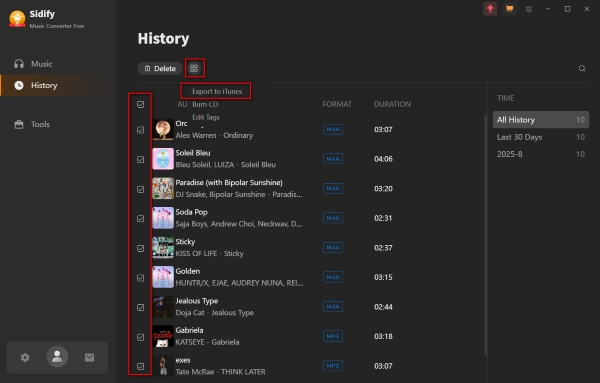Click the track list vertical scrollbar
This screenshot has height=383, width=600.
[x=486, y=235]
